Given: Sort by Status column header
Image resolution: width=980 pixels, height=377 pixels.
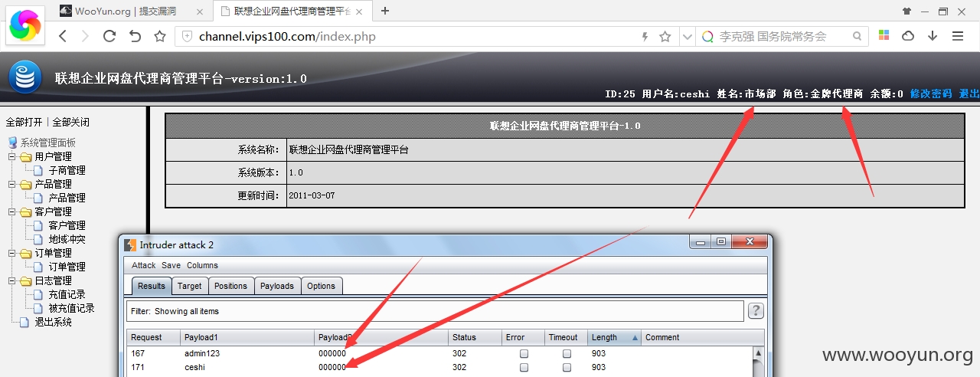Looking at the screenshot, I should coord(475,337).
